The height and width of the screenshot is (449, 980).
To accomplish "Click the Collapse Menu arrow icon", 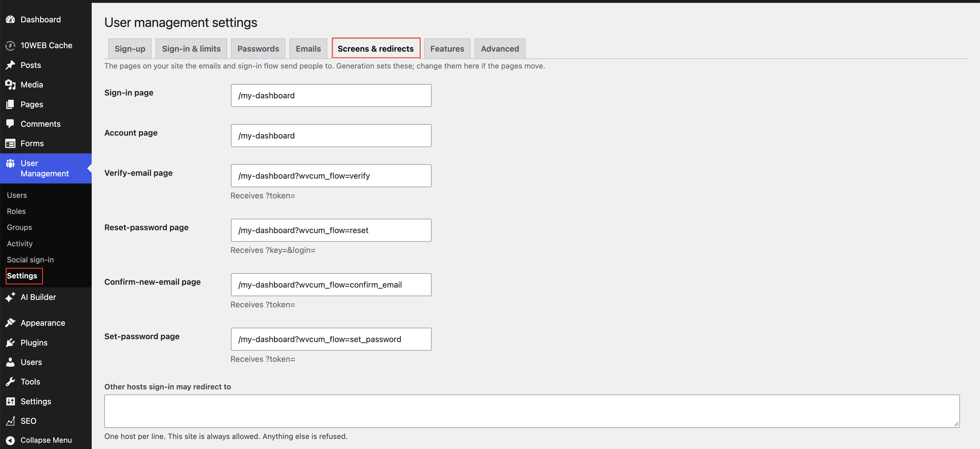I will [10, 440].
